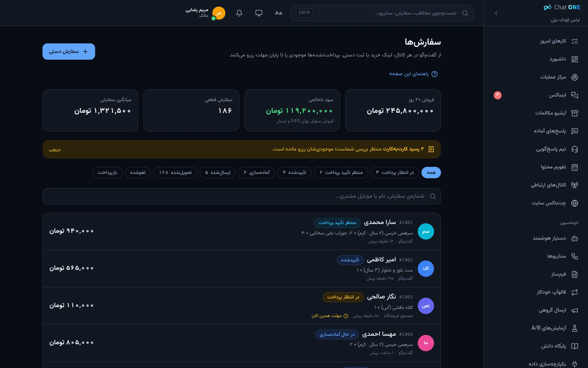Screen dimensions: 588x368
Task: Click the notifications bell icon
Action: click(239, 13)
